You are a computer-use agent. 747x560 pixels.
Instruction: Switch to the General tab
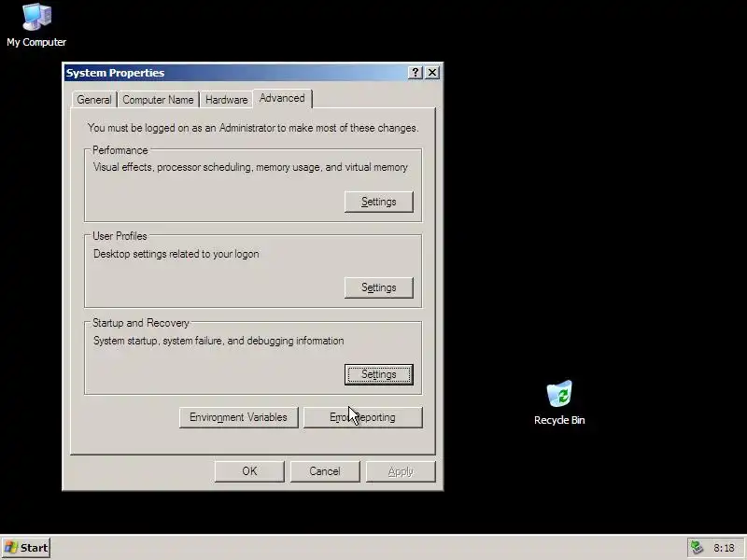pos(94,100)
